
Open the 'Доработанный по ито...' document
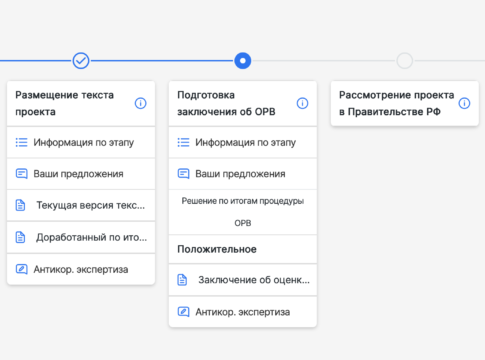click(x=81, y=237)
